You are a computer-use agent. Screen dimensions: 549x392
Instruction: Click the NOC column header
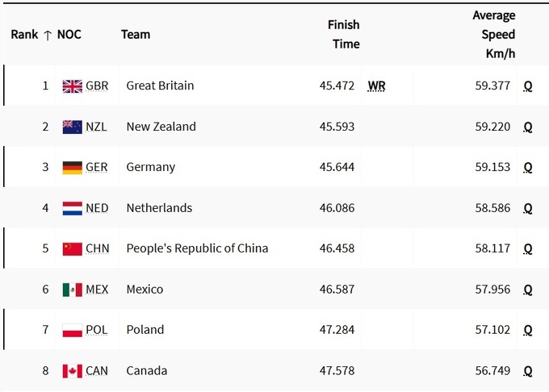coord(69,35)
